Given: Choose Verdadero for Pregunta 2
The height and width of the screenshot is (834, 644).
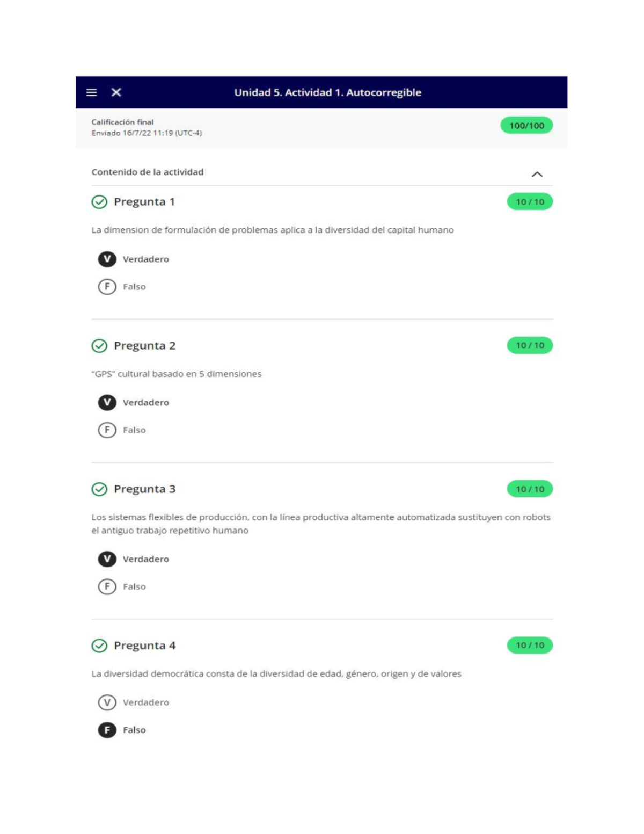Looking at the screenshot, I should [107, 402].
